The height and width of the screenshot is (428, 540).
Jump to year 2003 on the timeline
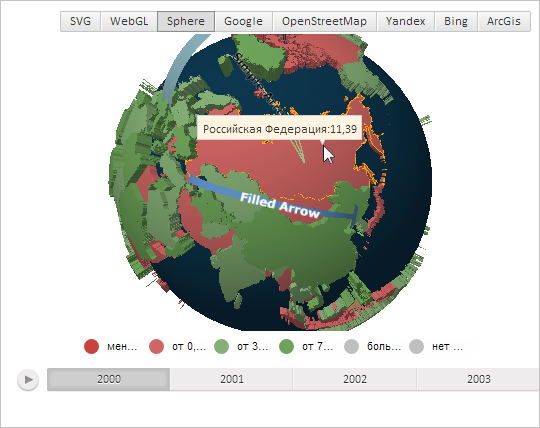pyautogui.click(x=478, y=379)
